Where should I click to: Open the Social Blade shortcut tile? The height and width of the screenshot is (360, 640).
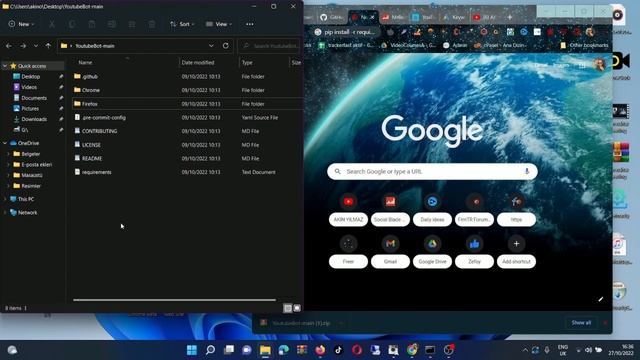pyautogui.click(x=390, y=210)
